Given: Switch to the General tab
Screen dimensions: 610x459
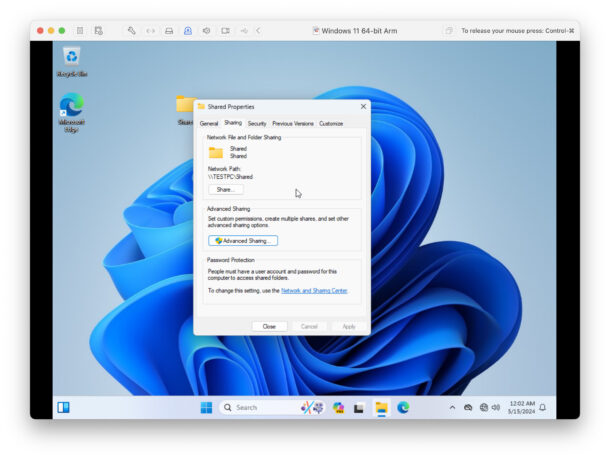Looking at the screenshot, I should [208, 123].
